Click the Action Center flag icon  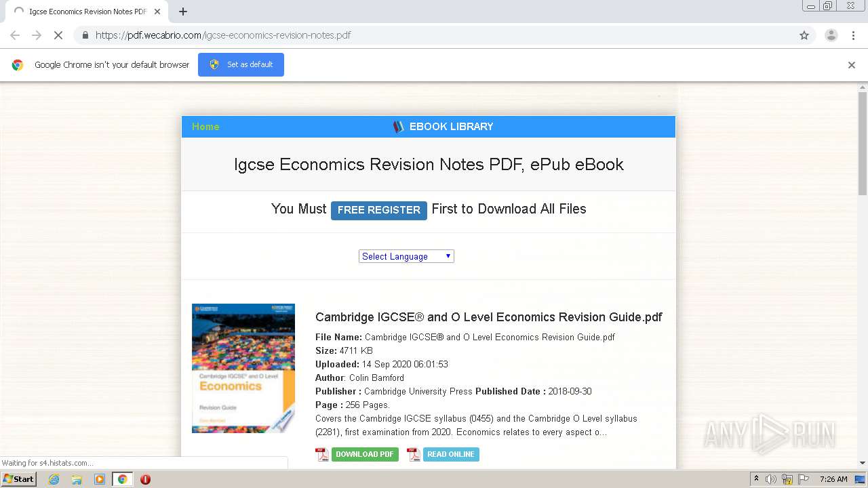(x=803, y=479)
